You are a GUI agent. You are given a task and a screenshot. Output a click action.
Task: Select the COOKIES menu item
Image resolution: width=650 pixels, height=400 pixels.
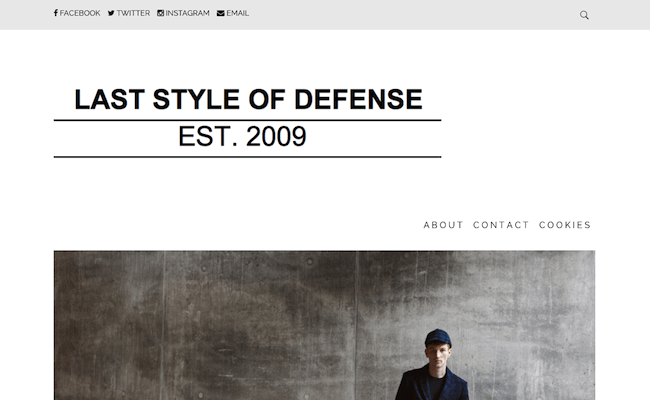pyautogui.click(x=565, y=225)
